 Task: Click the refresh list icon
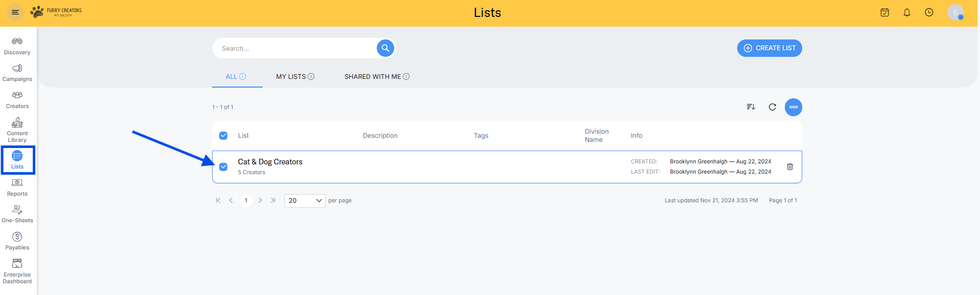pos(773,107)
